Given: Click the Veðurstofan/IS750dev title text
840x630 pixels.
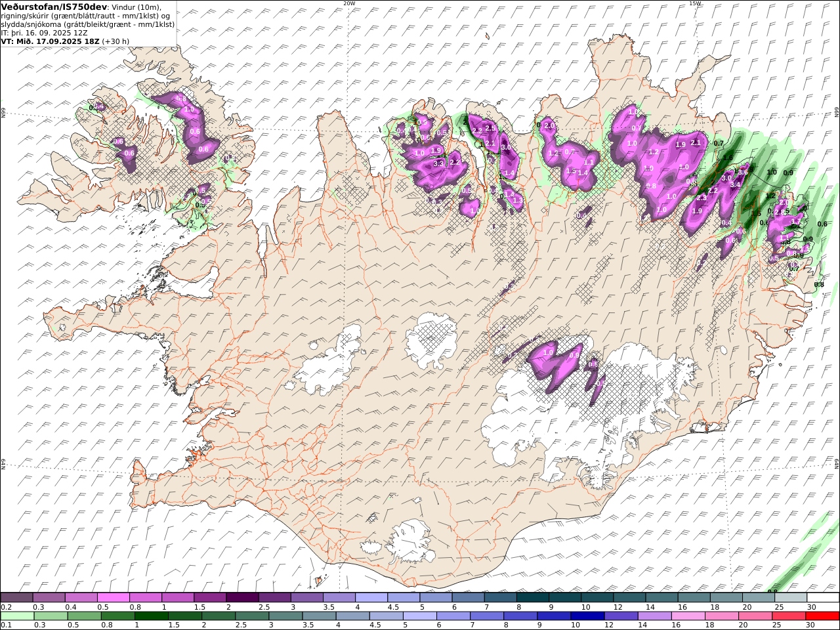Looking at the screenshot, I should click(x=54, y=7).
